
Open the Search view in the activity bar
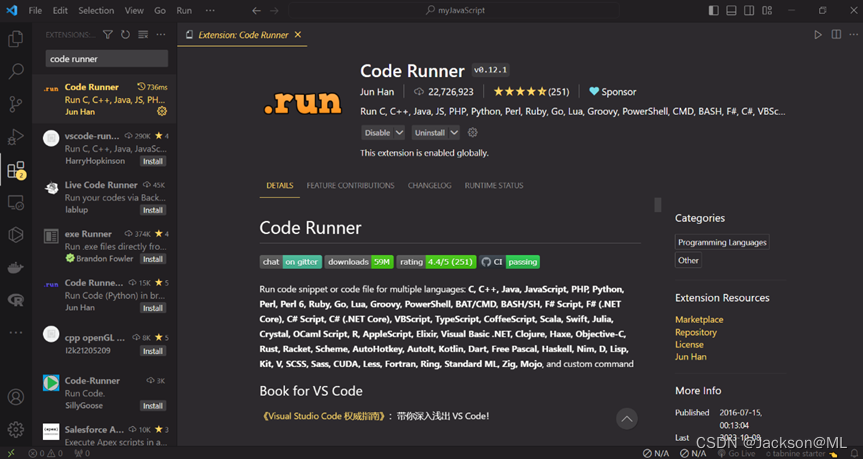15,71
